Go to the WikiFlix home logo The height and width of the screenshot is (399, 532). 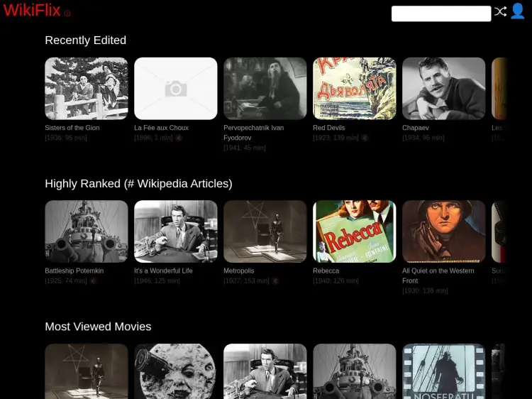[x=32, y=10]
